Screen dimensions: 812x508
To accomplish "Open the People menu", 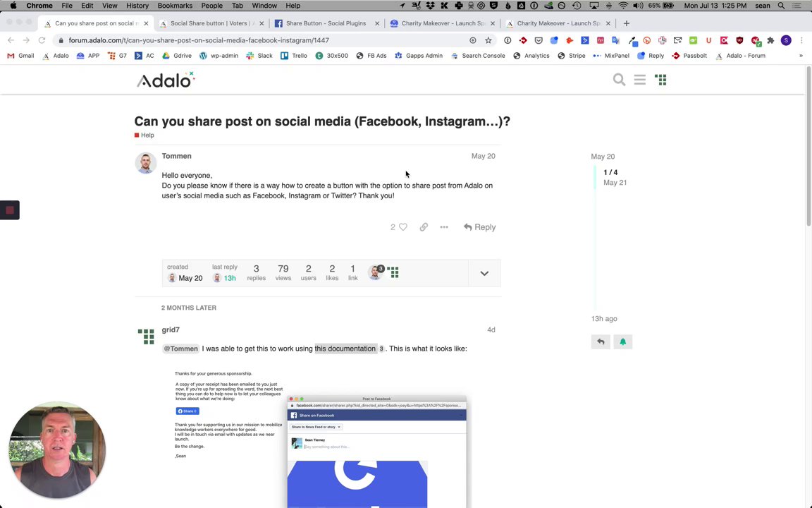I will [x=211, y=6].
